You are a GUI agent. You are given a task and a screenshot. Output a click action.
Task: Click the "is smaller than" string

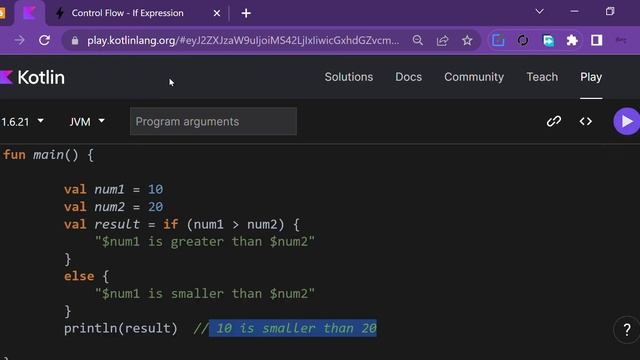point(204,294)
